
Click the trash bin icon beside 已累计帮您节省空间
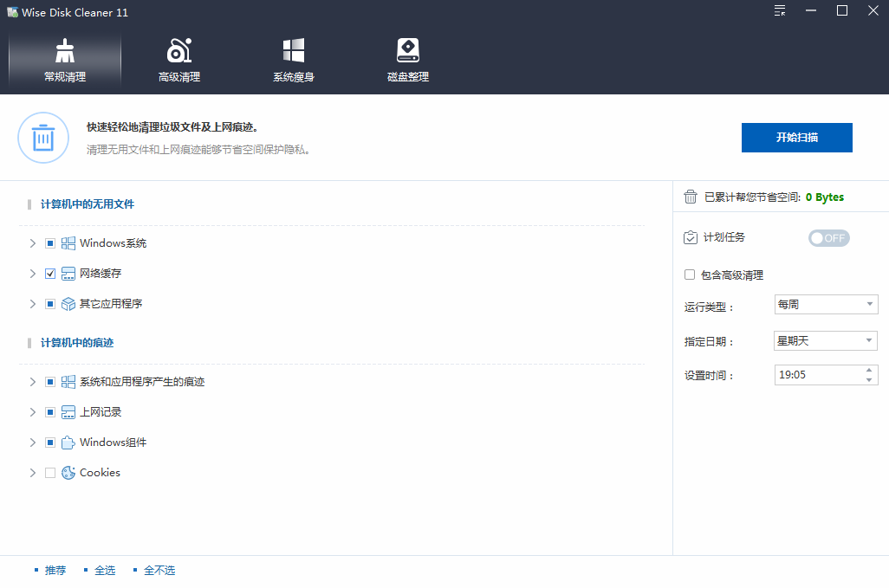pyautogui.click(x=691, y=197)
